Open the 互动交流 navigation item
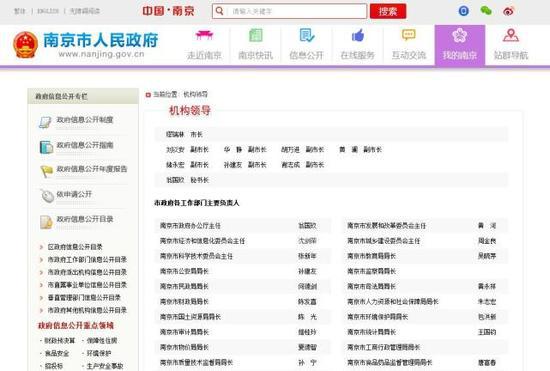 [x=409, y=45]
